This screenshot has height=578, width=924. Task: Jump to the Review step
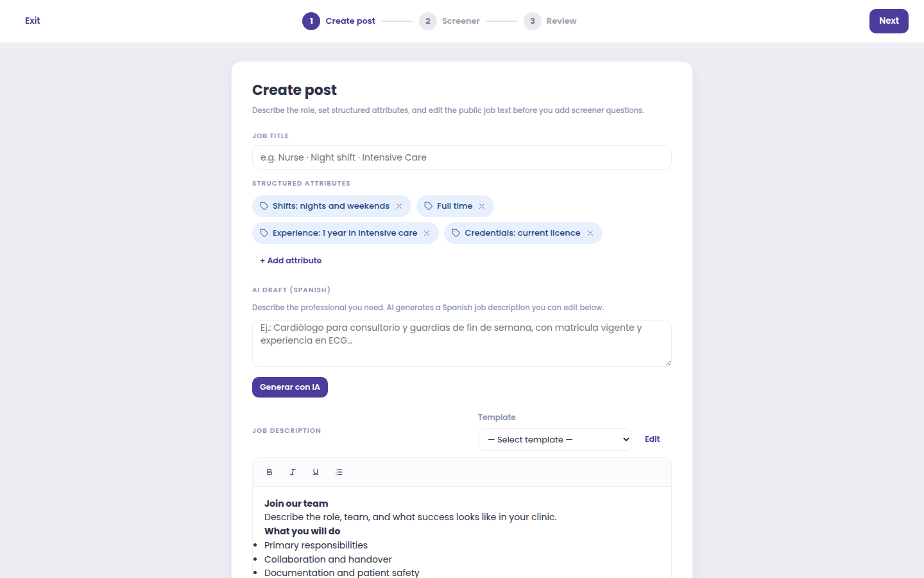tap(550, 21)
